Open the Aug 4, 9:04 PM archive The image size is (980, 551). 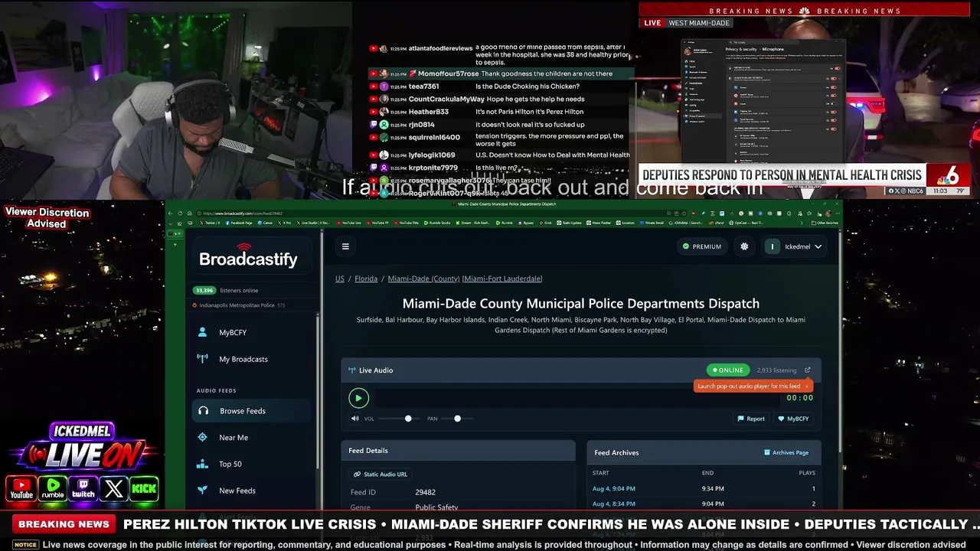tap(613, 488)
